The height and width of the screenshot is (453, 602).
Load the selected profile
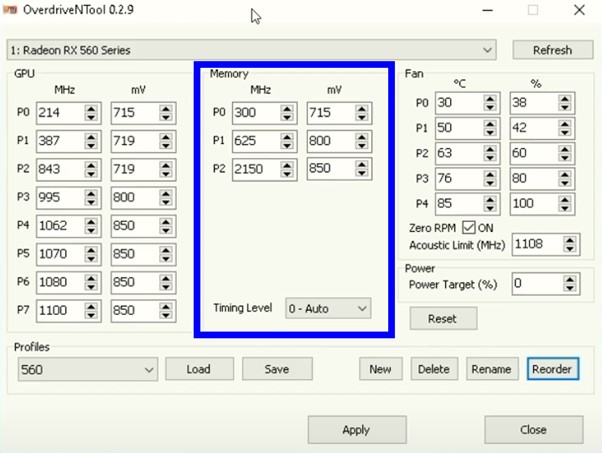198,369
